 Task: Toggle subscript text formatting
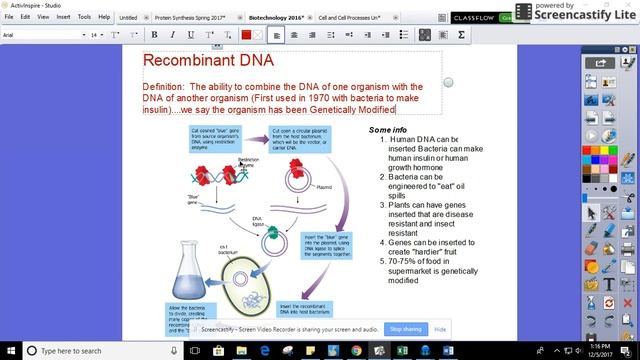point(228,35)
